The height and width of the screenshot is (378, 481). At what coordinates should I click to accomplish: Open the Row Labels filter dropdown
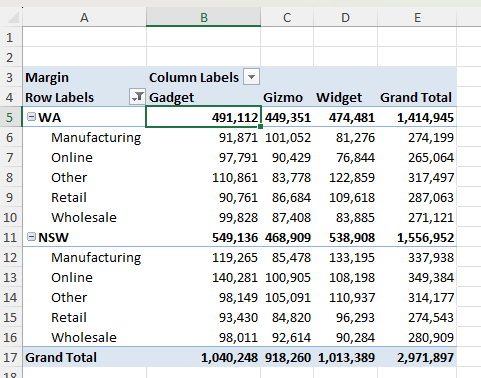pos(137,97)
